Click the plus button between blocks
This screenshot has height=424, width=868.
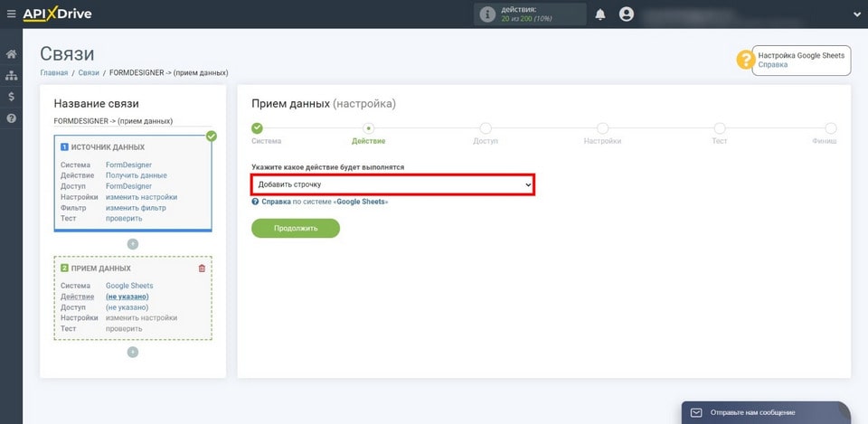click(x=133, y=244)
